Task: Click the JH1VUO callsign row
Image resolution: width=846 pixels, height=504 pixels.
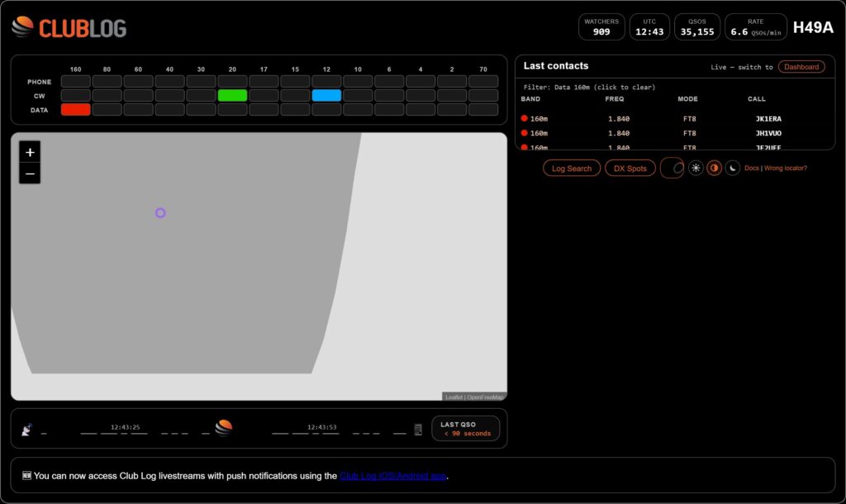Action: pos(674,133)
